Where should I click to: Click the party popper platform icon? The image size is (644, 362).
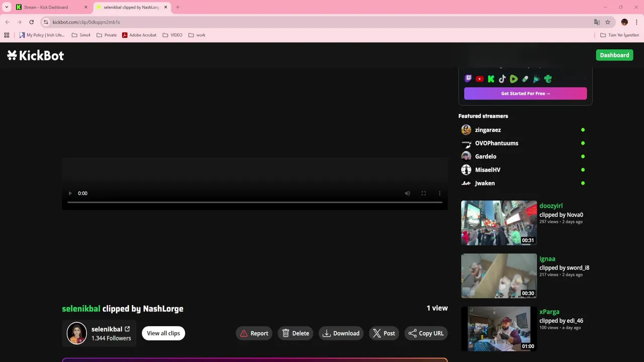pos(536,79)
